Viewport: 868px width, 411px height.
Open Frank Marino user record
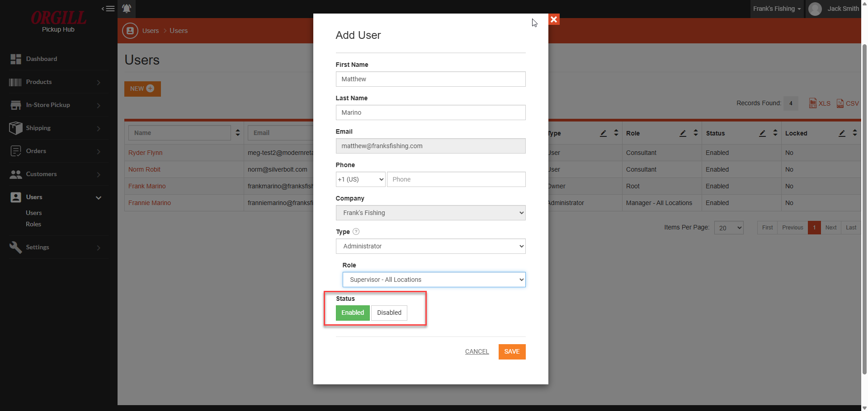pyautogui.click(x=147, y=186)
